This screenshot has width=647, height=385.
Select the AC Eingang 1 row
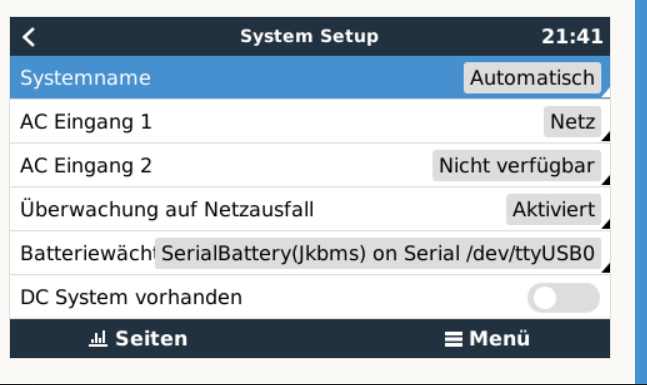point(310,122)
